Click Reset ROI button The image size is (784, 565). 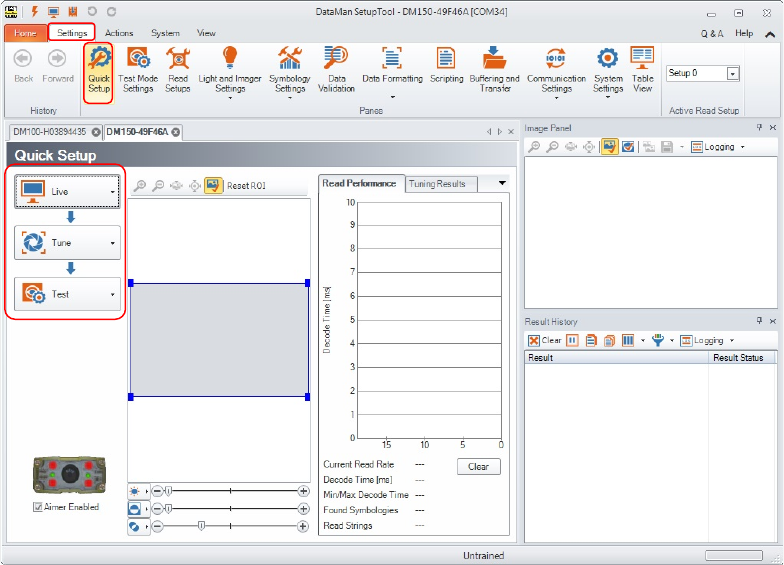pos(236,186)
